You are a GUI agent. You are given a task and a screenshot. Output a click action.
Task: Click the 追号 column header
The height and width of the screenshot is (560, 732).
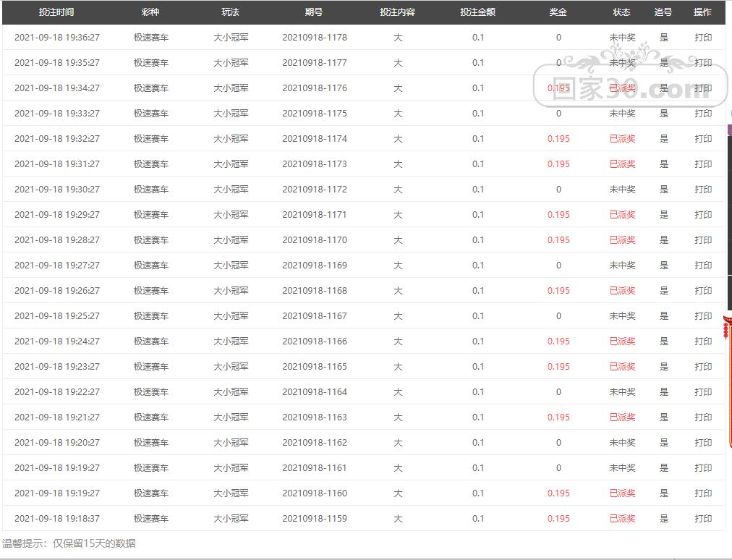click(663, 12)
